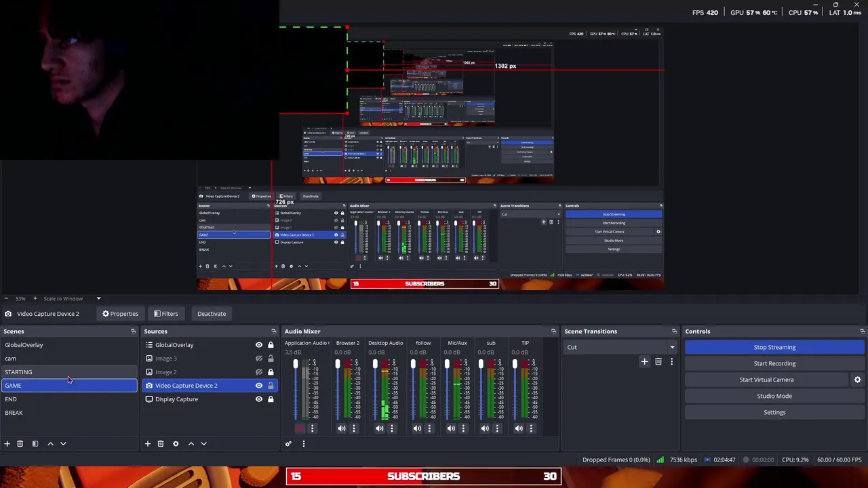Viewport: 868px width, 488px height.
Task: Unlock the GlobalOverlay source
Action: (271, 345)
